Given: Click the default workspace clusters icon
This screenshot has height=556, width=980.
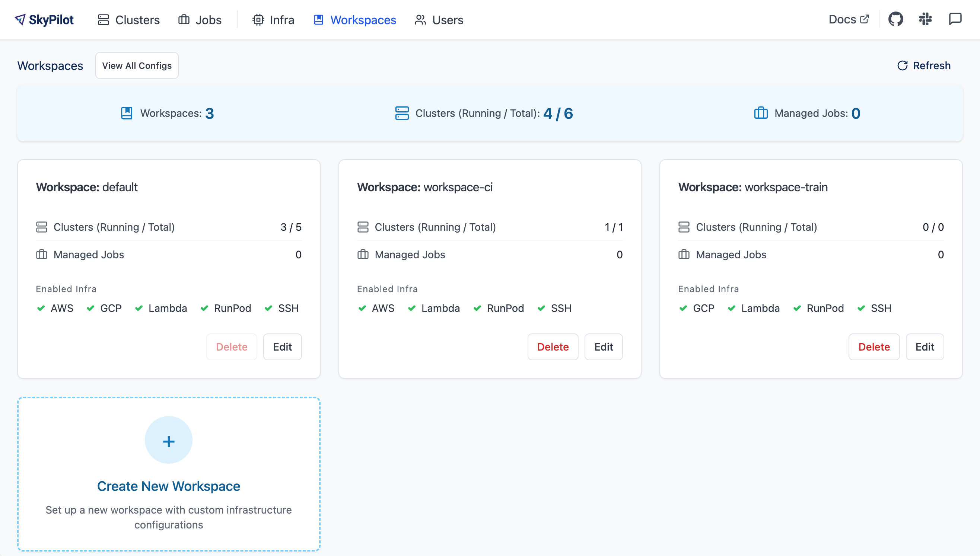Looking at the screenshot, I should click(42, 227).
